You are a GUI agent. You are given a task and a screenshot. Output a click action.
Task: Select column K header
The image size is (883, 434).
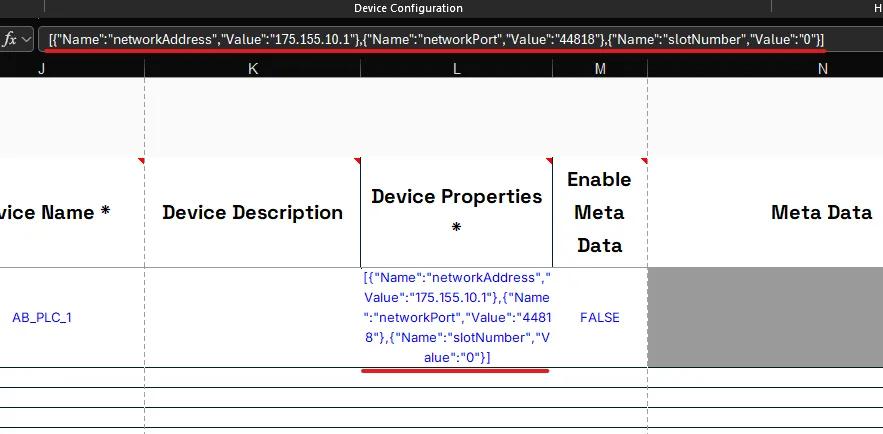coord(253,69)
